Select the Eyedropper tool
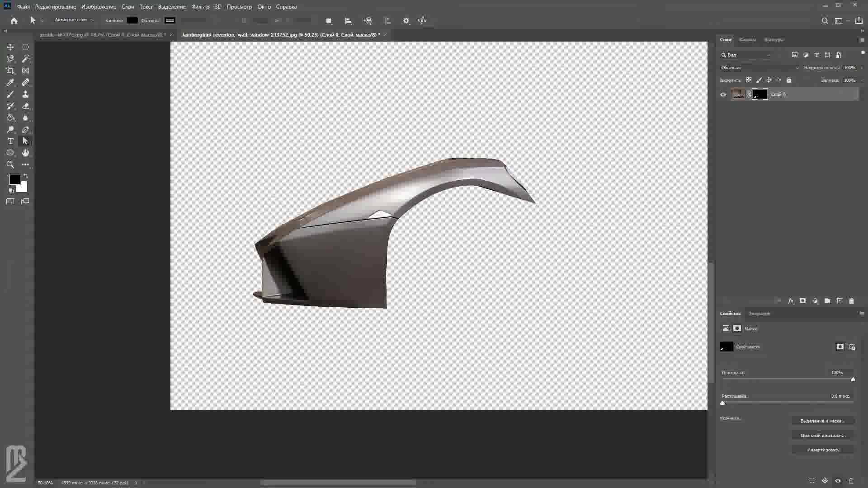The height and width of the screenshot is (488, 868). pyautogui.click(x=10, y=82)
